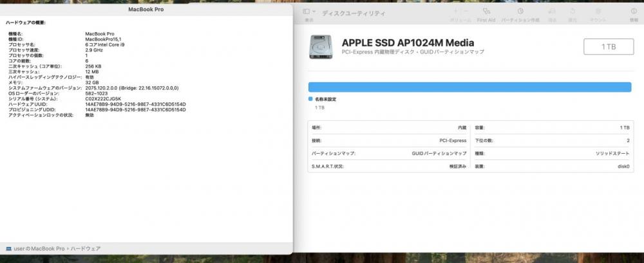Click the blue disk usage bar
644x263 pixels.
469,87
